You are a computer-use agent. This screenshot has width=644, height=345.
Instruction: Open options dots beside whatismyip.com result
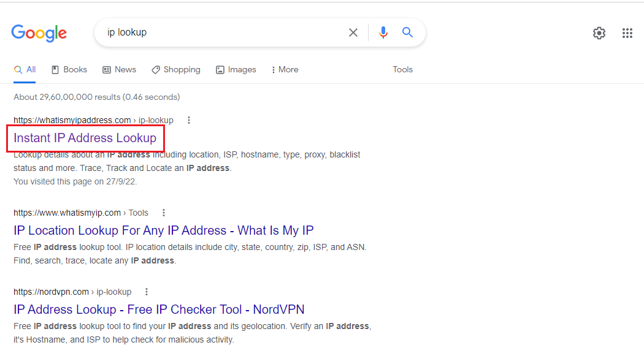click(164, 213)
